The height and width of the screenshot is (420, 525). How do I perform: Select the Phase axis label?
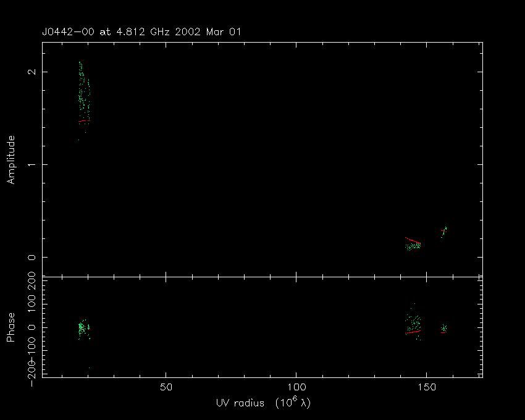(x=11, y=327)
